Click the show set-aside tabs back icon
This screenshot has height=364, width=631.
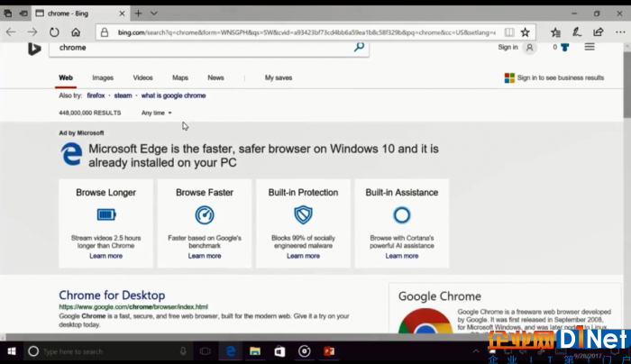[23, 14]
